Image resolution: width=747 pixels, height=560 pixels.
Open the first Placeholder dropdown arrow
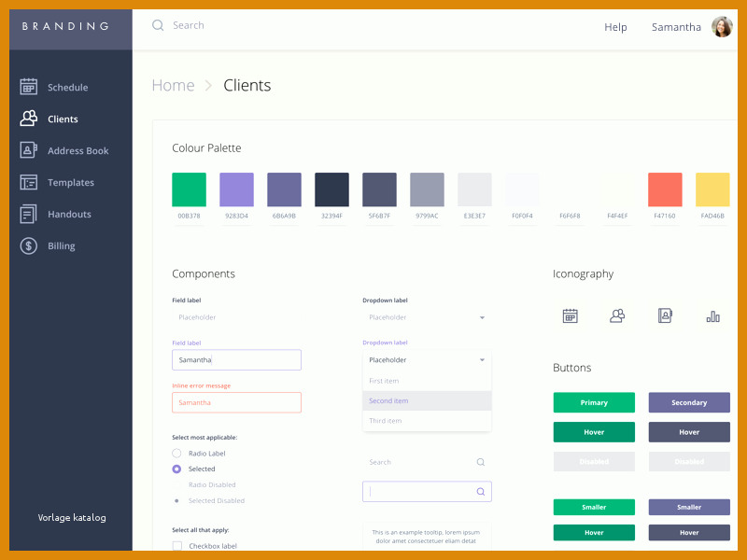pos(482,317)
